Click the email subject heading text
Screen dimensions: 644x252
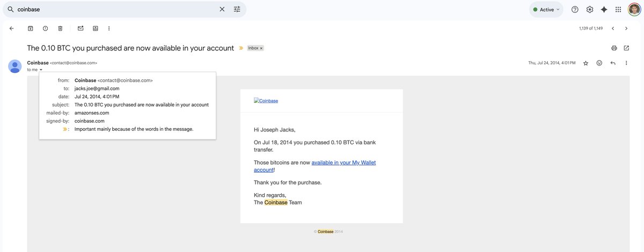pyautogui.click(x=130, y=48)
